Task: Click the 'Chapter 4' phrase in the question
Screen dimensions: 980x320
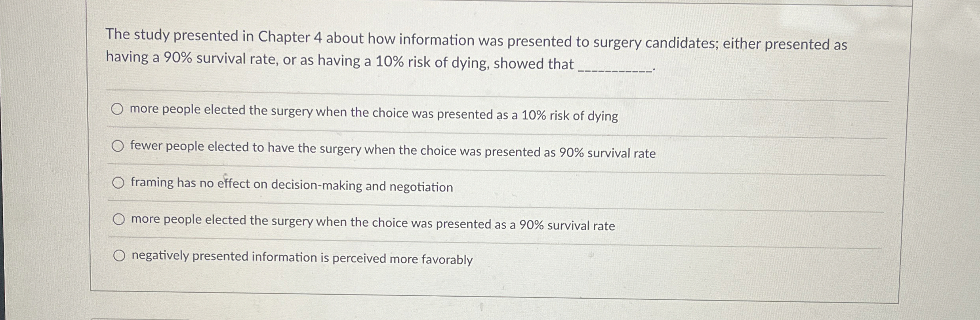Action: point(289,38)
